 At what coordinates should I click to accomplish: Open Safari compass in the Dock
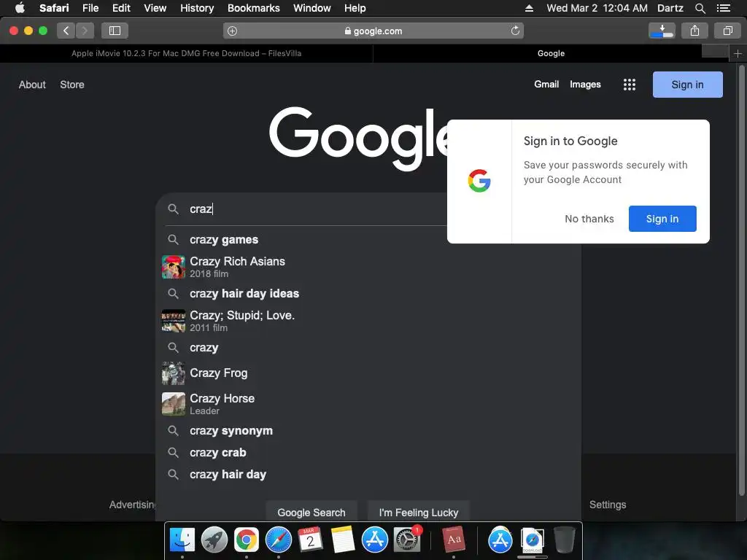(x=278, y=540)
